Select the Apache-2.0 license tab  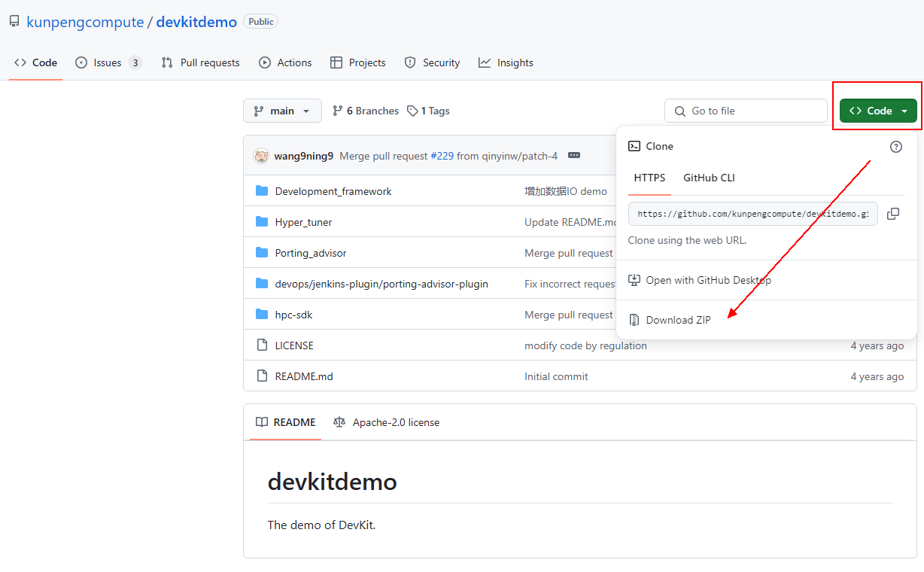pyautogui.click(x=386, y=422)
